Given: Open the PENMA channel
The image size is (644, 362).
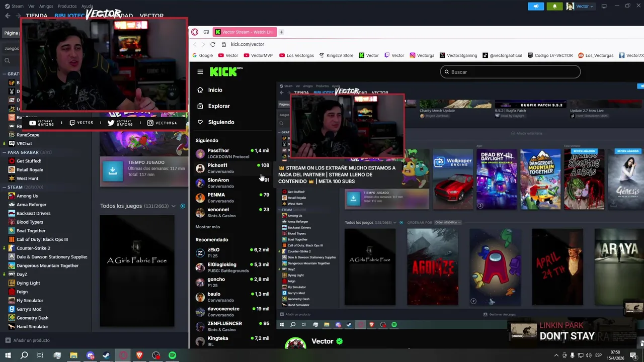Looking at the screenshot, I should click(x=232, y=198).
